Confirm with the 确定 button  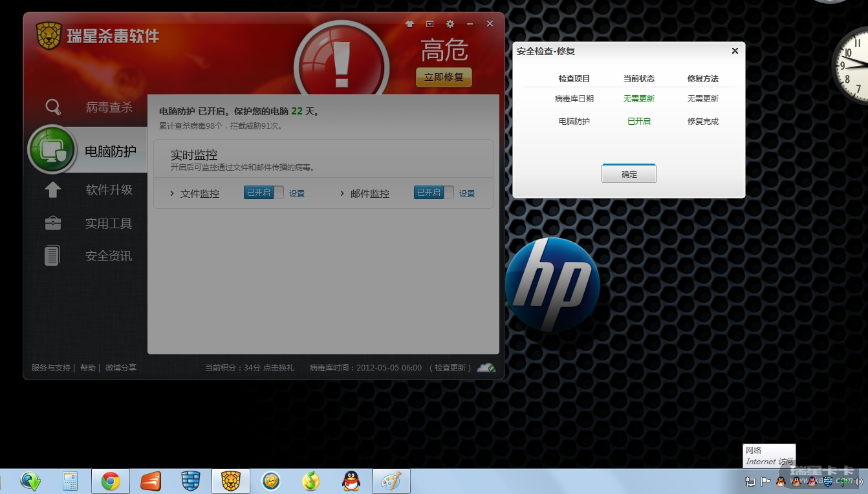click(x=629, y=174)
